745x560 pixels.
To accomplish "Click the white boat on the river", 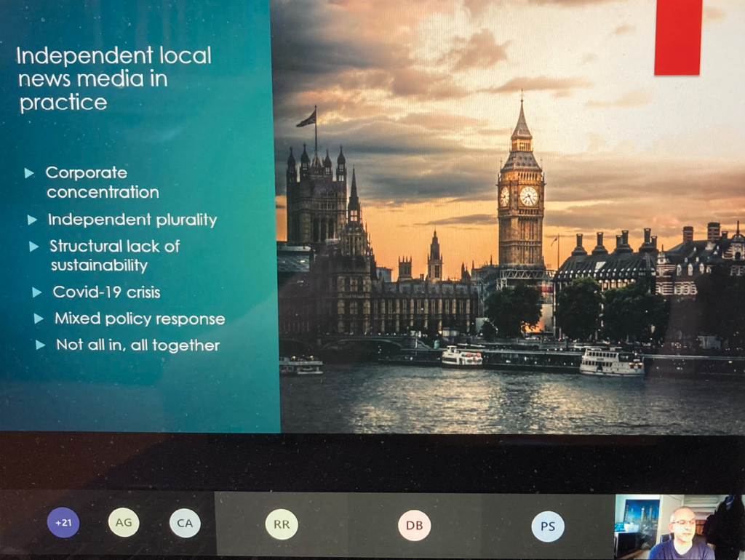I will (611, 363).
